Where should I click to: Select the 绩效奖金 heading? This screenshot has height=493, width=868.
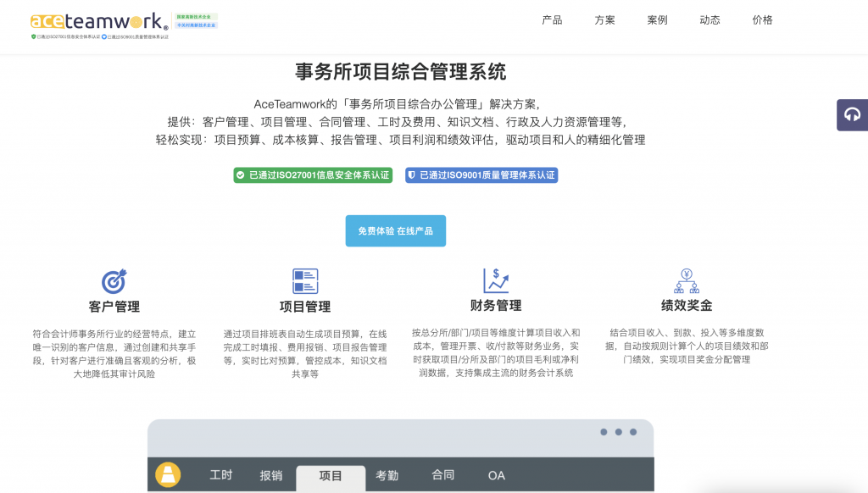[687, 306]
